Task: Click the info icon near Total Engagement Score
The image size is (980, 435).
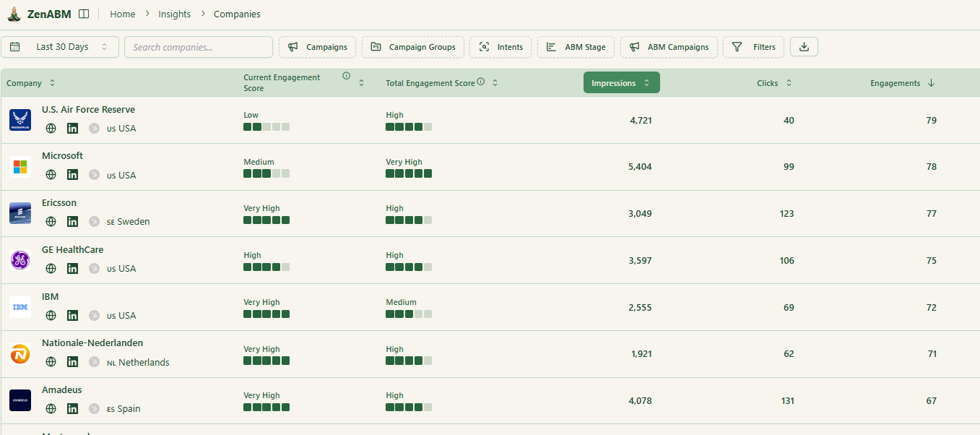Action: click(x=480, y=82)
